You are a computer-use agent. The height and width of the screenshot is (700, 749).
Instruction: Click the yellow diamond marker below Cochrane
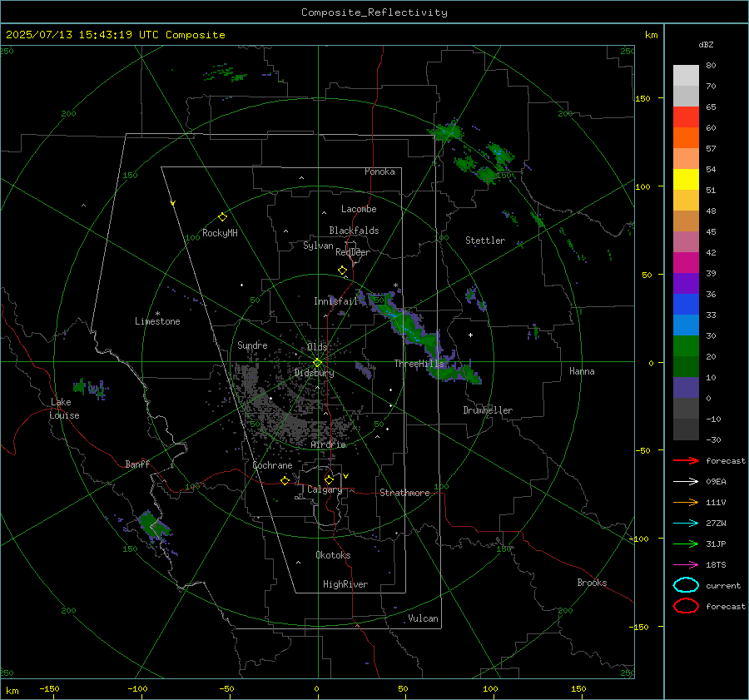pyautogui.click(x=285, y=480)
